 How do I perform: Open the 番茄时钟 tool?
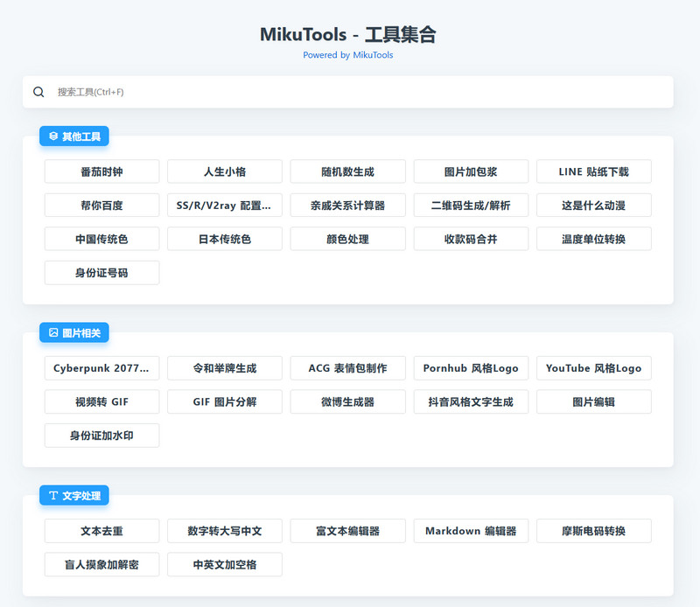(x=101, y=171)
